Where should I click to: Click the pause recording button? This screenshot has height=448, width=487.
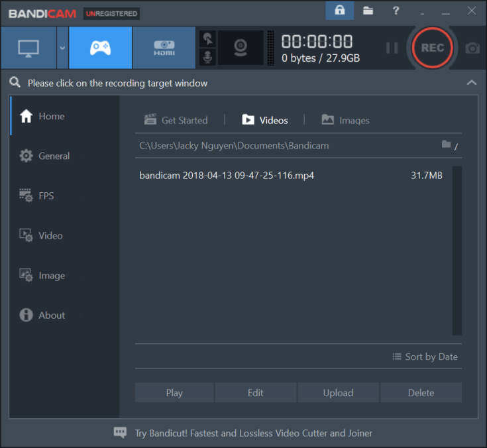click(392, 48)
